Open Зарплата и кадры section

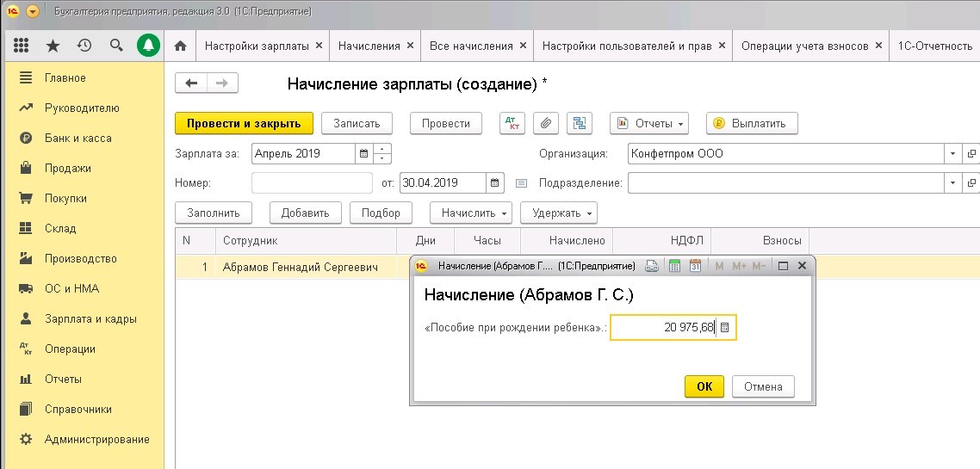tap(90, 318)
